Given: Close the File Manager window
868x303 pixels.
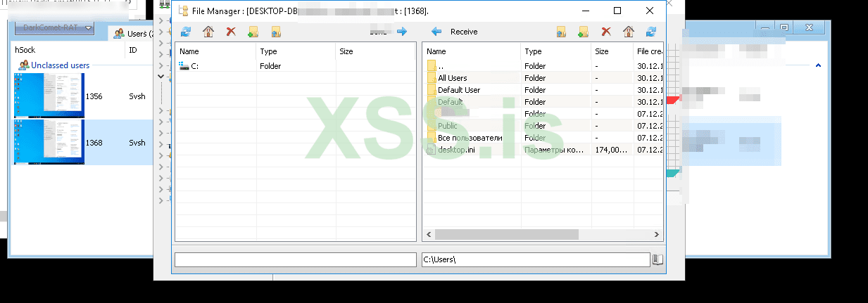Looking at the screenshot, I should click(x=650, y=11).
